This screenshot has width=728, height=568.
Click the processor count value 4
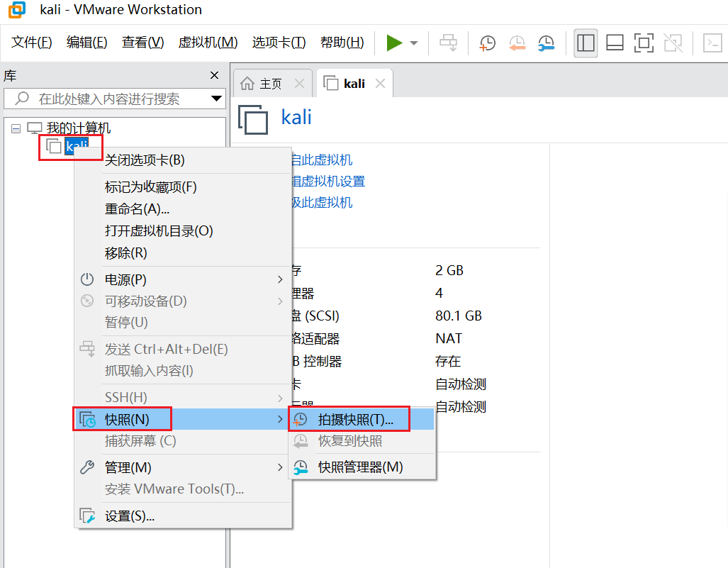[439, 293]
